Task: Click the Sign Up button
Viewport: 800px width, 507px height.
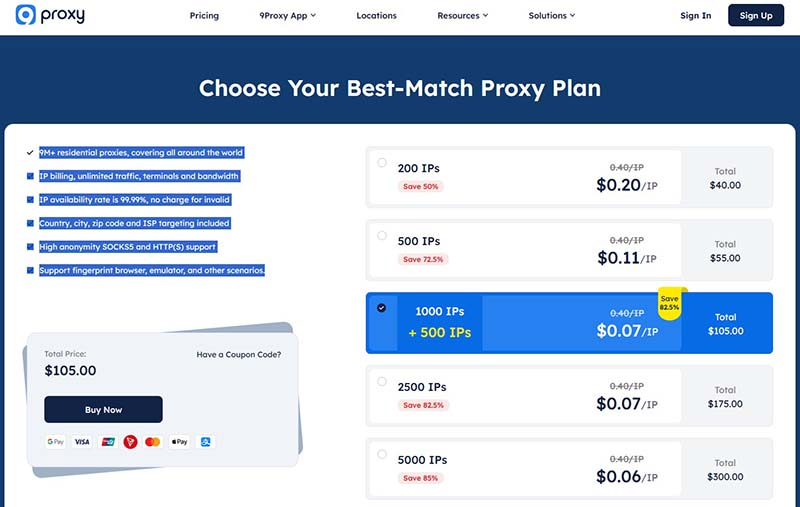Action: [x=756, y=16]
